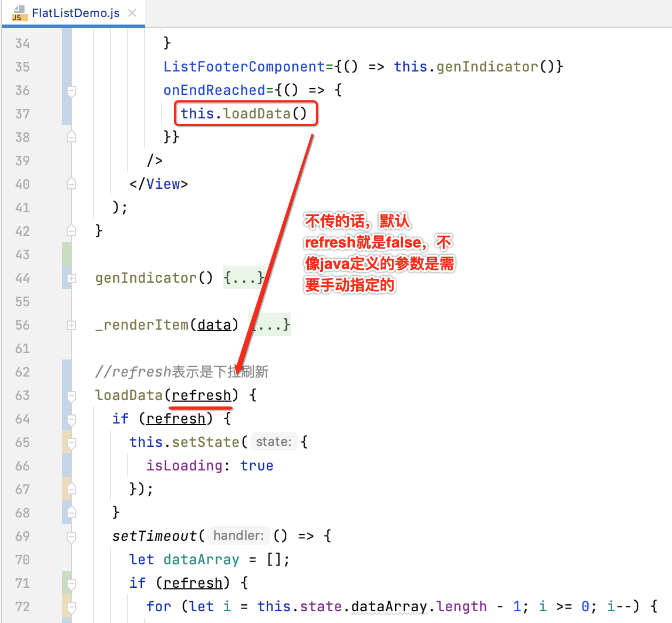Image resolution: width=672 pixels, height=623 pixels.
Task: Open the folded {...} placeholder after _renderItem(data)
Action: (271, 325)
